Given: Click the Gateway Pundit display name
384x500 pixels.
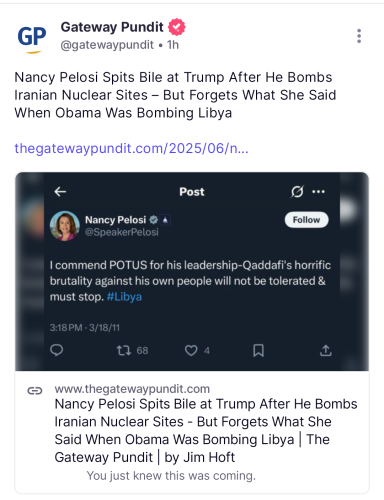Looking at the screenshot, I should [112, 27].
